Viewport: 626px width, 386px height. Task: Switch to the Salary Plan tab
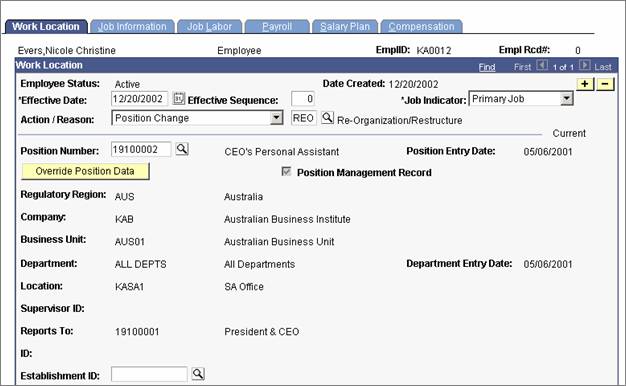point(345,27)
